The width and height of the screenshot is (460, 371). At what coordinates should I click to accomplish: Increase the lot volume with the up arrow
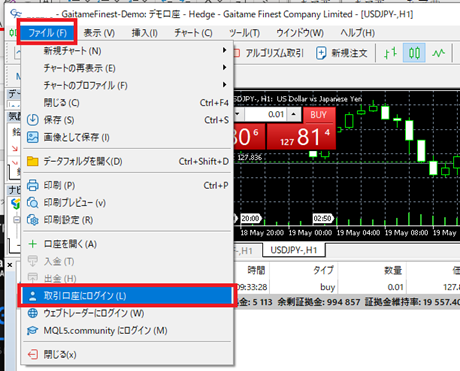pos(293,114)
